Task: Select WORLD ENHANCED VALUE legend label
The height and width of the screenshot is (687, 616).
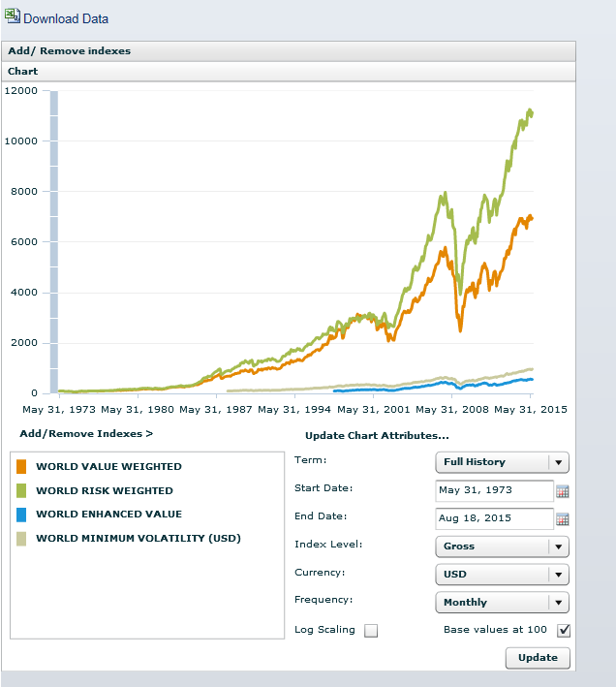Action: tap(108, 515)
